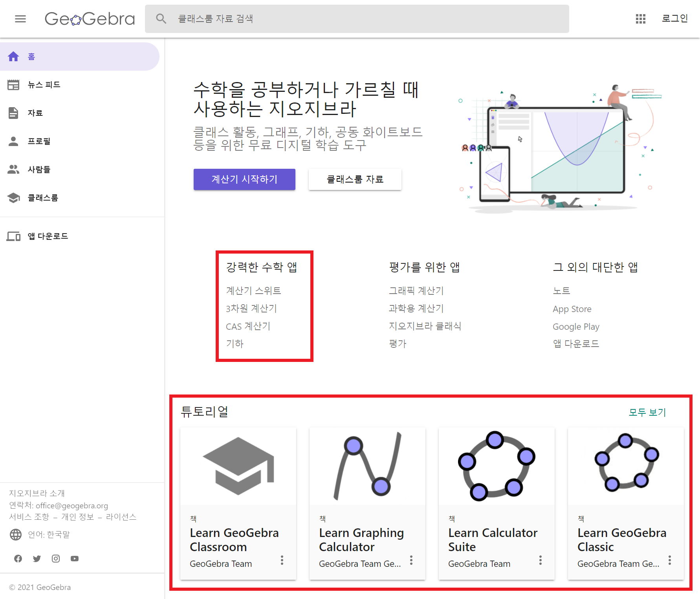This screenshot has width=700, height=599.
Task: Click 모두 보기 in tutorials section
Action: [x=647, y=412]
